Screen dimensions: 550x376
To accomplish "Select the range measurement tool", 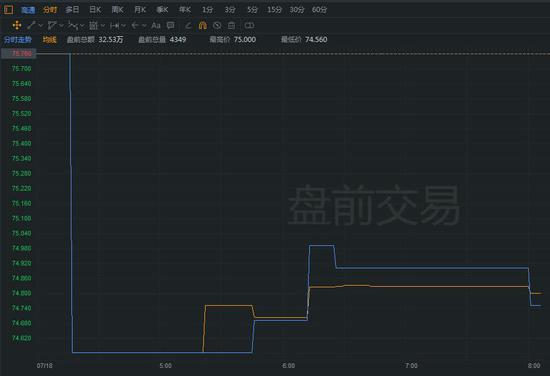I will (x=114, y=25).
